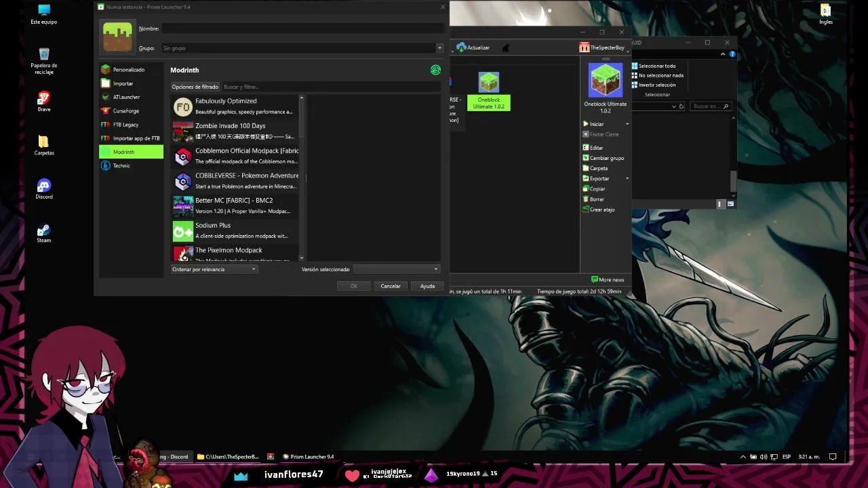This screenshot has width=868, height=488.
Task: Select Oneblock Ultimate 1.0.2 instance tile
Action: tap(489, 91)
